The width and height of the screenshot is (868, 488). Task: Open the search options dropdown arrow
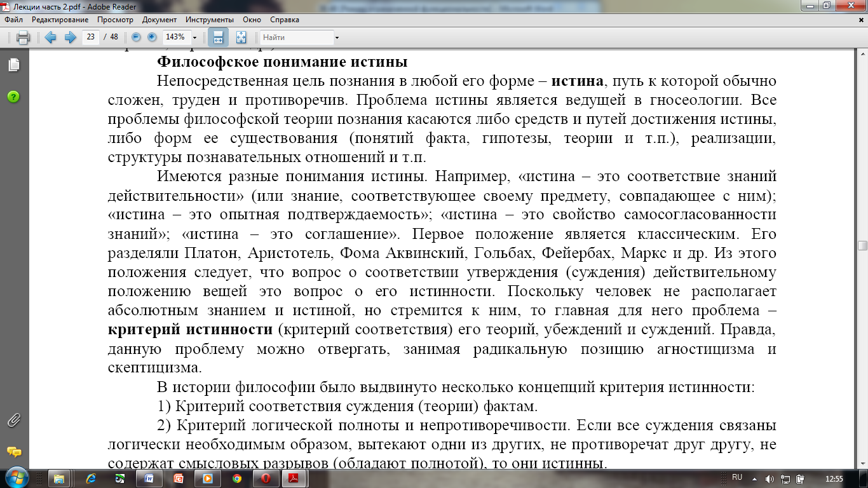point(337,37)
